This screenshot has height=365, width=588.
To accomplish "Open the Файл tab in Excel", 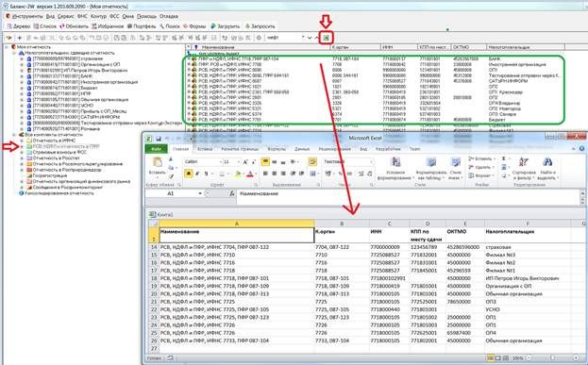I will (156, 149).
